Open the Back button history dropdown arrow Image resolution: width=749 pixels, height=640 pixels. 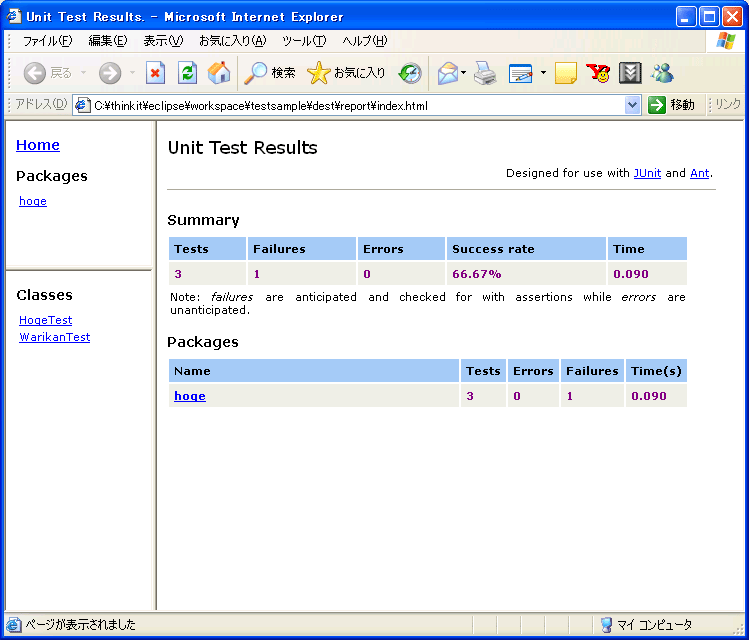click(x=83, y=73)
